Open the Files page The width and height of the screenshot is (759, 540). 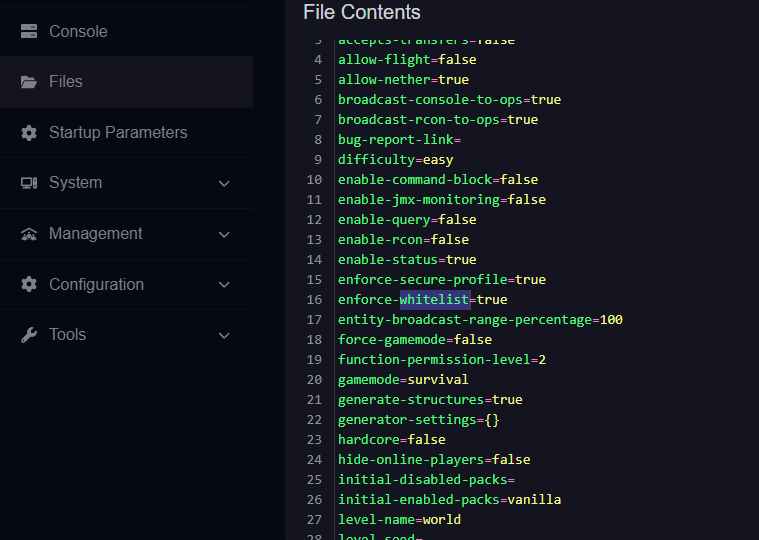pyautogui.click(x=126, y=82)
